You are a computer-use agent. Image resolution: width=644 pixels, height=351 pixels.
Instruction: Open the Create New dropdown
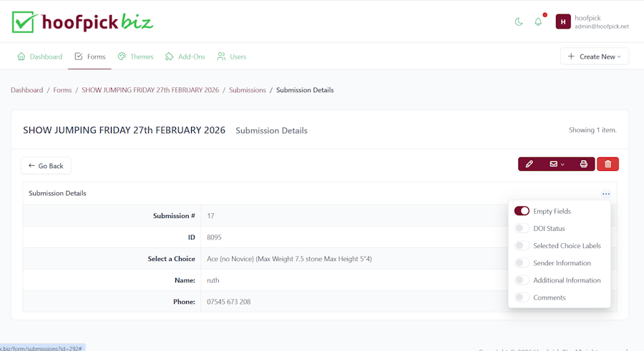[x=595, y=56]
